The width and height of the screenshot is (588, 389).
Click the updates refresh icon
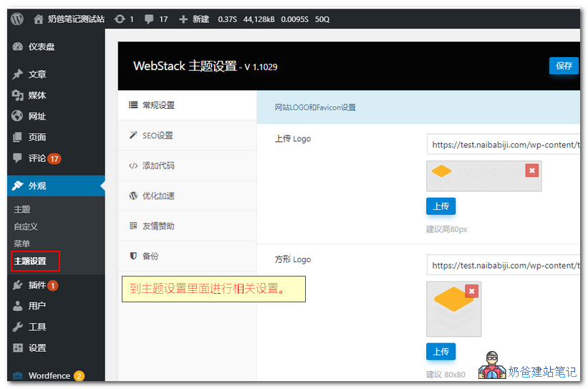[x=120, y=19]
